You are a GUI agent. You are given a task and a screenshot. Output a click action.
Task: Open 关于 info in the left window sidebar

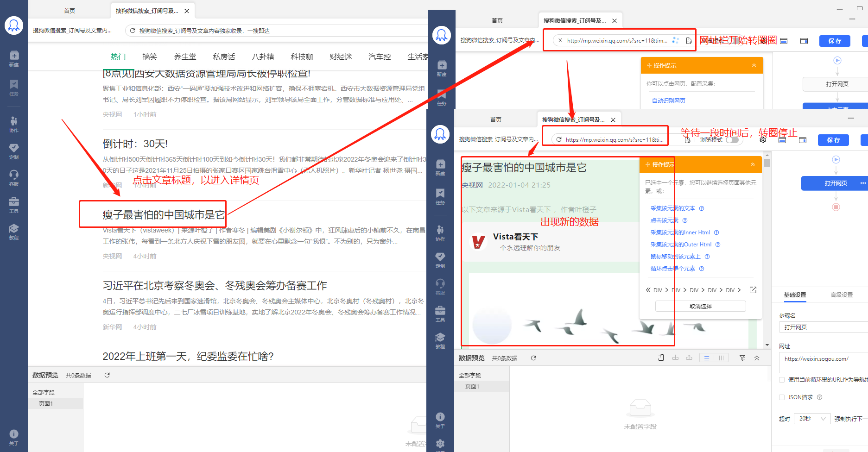pos(14,437)
